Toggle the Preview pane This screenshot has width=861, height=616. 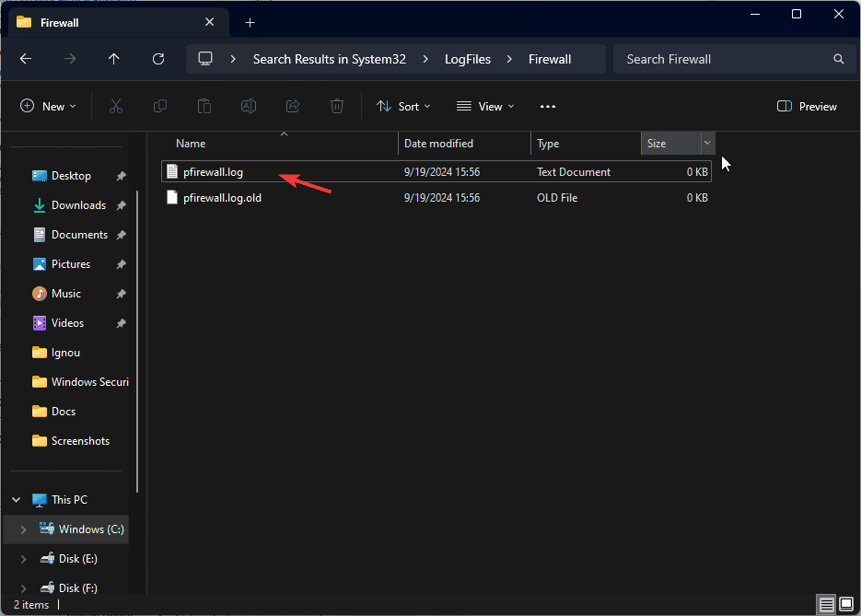[807, 107]
